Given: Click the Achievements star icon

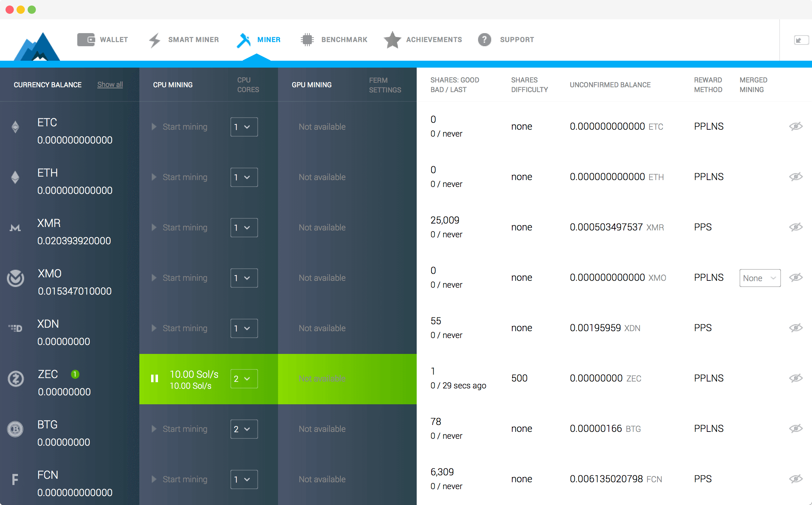Looking at the screenshot, I should point(390,40).
